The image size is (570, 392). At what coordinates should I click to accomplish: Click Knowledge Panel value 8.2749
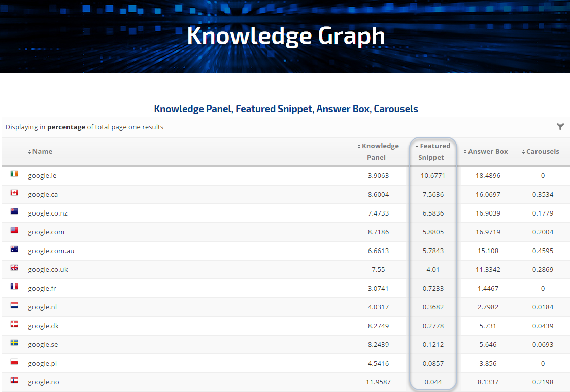coord(379,326)
